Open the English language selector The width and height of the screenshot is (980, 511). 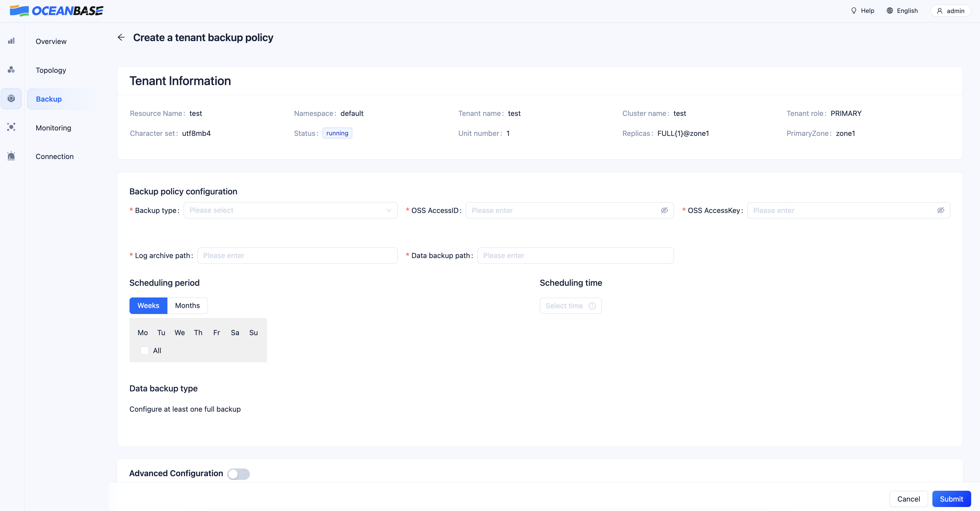902,11
